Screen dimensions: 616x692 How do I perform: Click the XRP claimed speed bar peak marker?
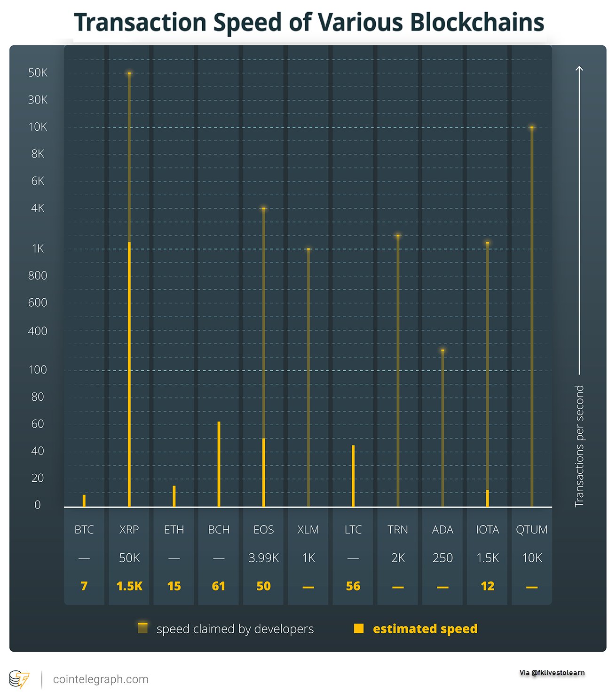pos(129,73)
